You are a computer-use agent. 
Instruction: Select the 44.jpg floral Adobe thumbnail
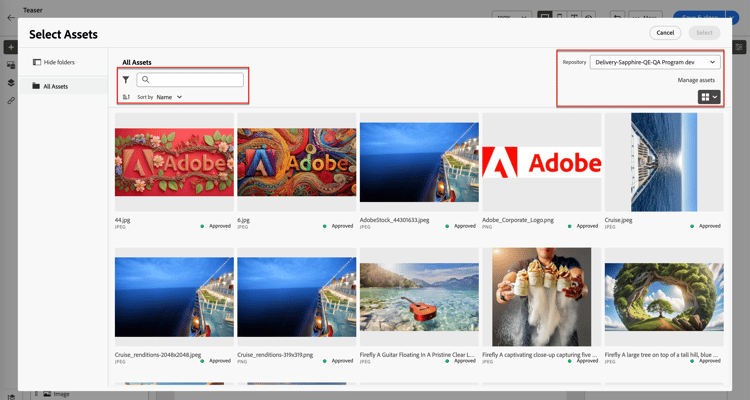click(x=174, y=162)
